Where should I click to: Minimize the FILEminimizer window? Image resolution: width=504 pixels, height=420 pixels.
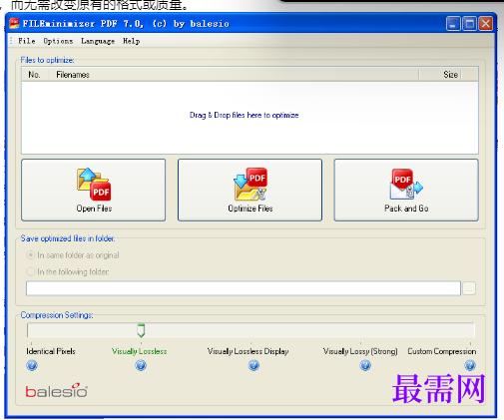click(453, 24)
